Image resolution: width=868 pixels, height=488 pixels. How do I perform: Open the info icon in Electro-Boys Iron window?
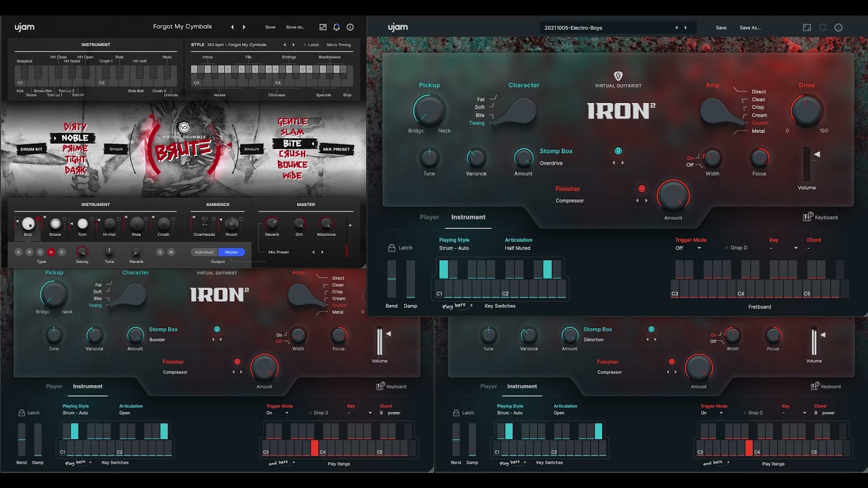(x=839, y=28)
